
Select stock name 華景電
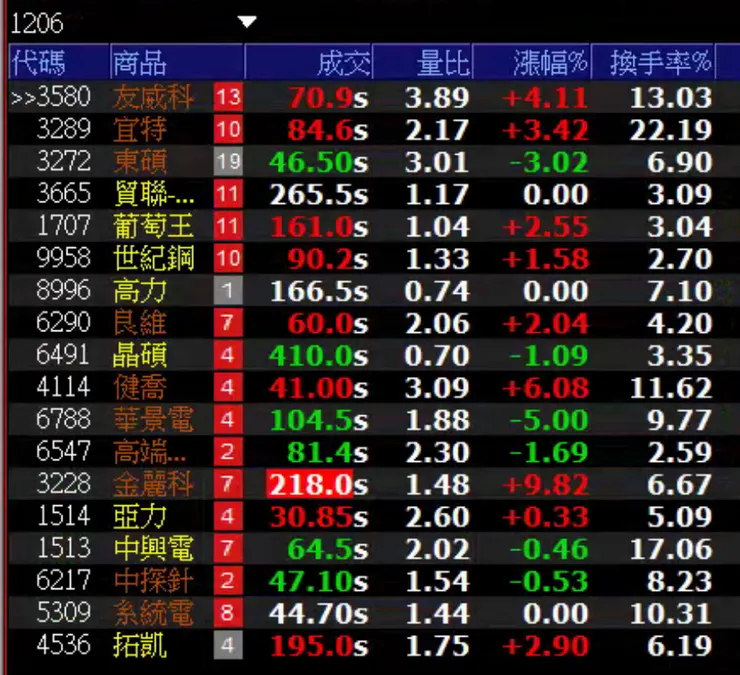pos(153,419)
